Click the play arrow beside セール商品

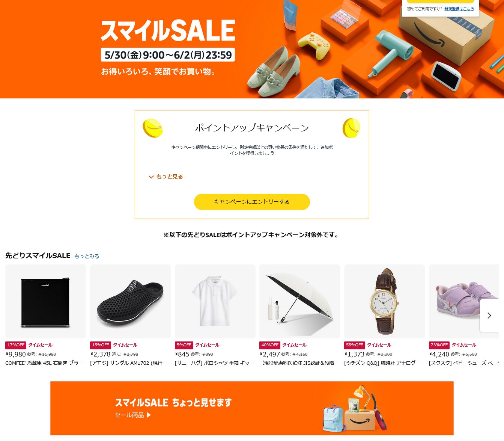click(x=149, y=415)
